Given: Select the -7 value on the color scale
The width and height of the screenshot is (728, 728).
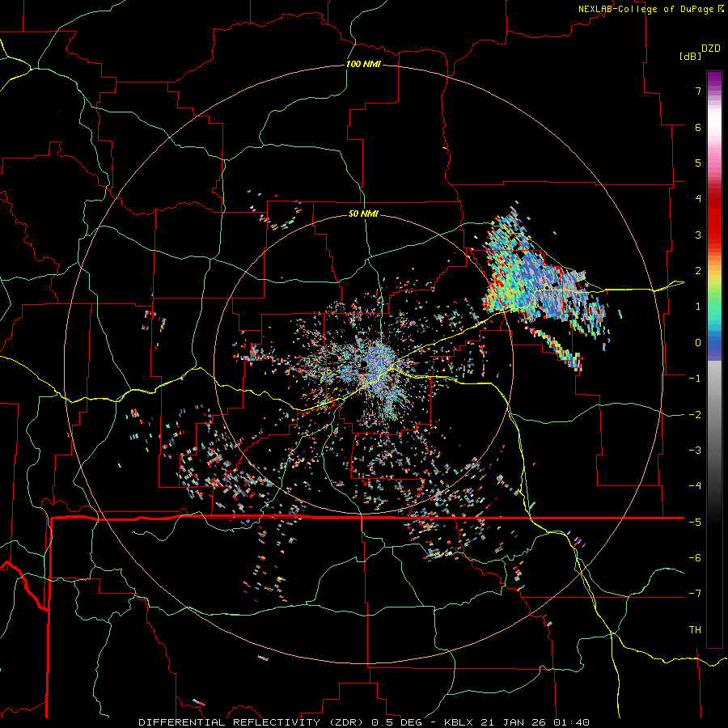Looking at the screenshot, I should pyautogui.click(x=695, y=594).
